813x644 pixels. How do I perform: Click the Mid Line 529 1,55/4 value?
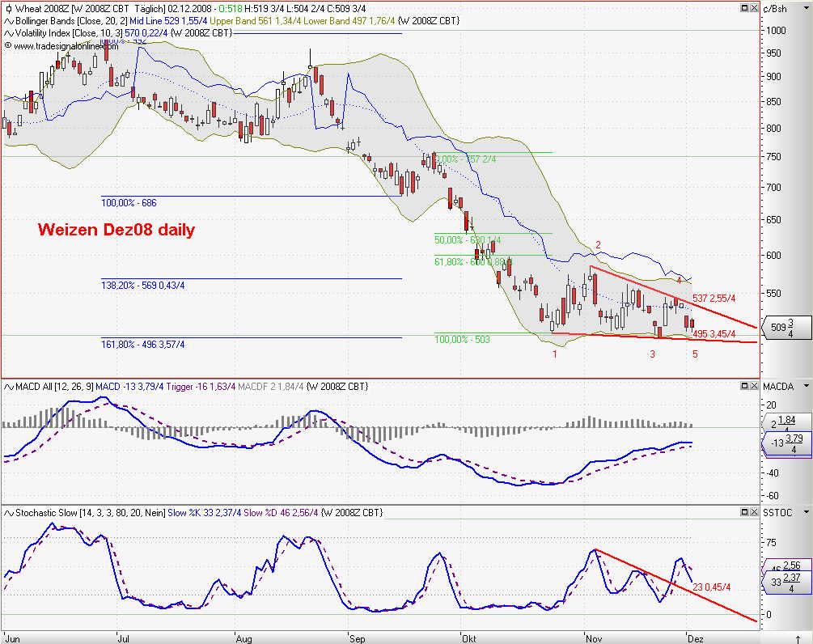tap(168, 21)
